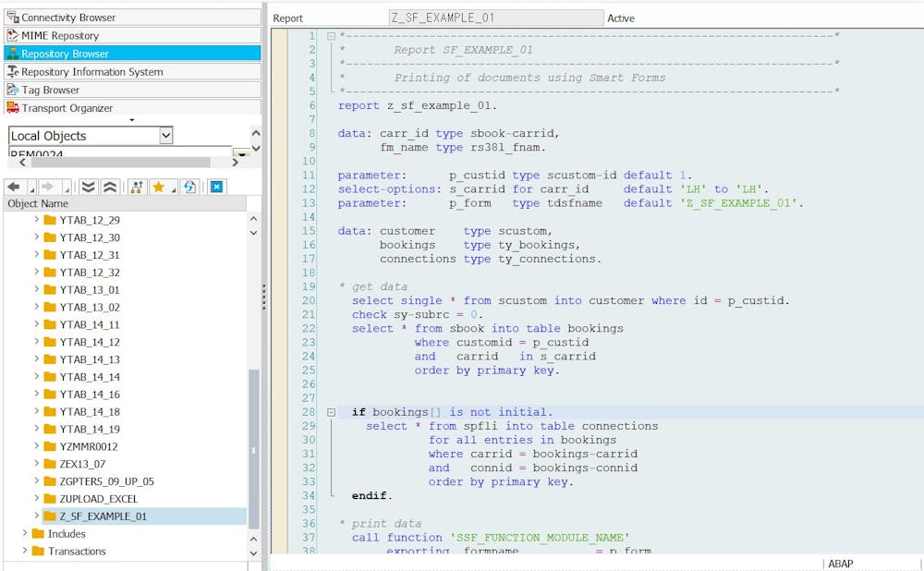Expand the ZUPLOAD_EXCEL tree node
The image size is (924, 571).
[x=37, y=499]
